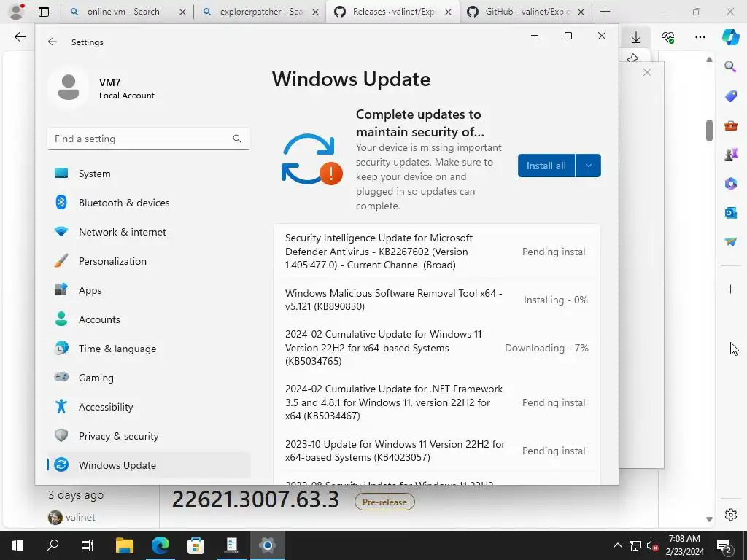The image size is (747, 560).
Task: Select KB2267602 Defender update entry
Action: point(436,252)
